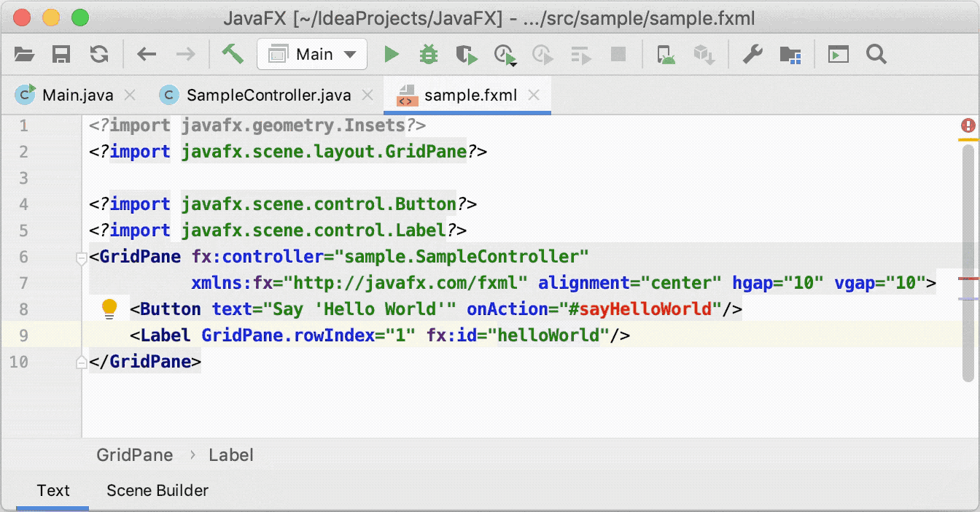980x512 pixels.
Task: Run the Main configuration with green play
Action: [392, 54]
